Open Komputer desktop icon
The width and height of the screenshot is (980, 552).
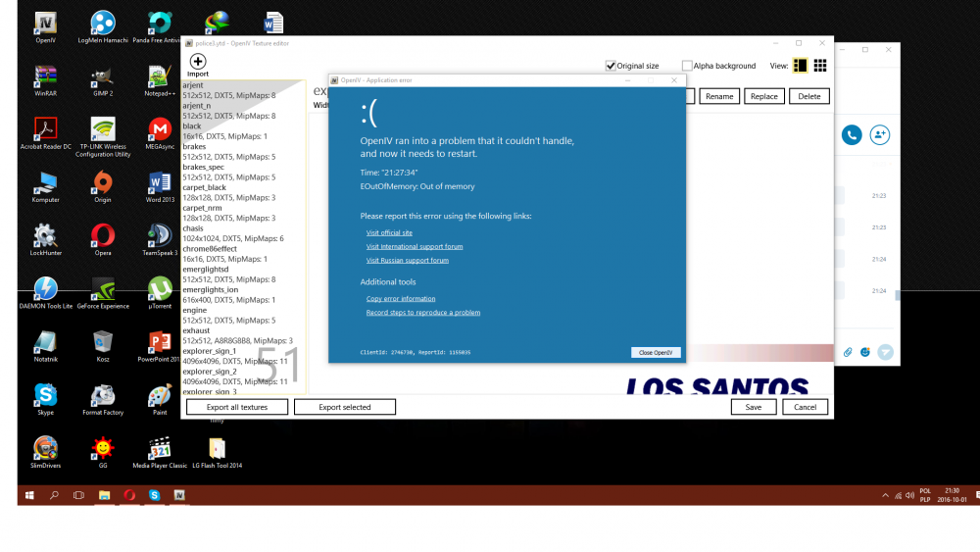46,187
